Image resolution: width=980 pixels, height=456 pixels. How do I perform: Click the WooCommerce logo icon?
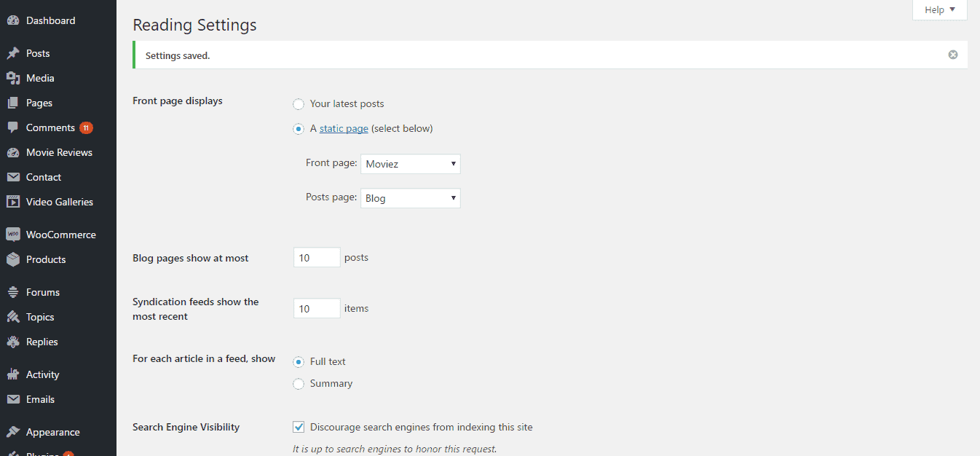click(12, 235)
